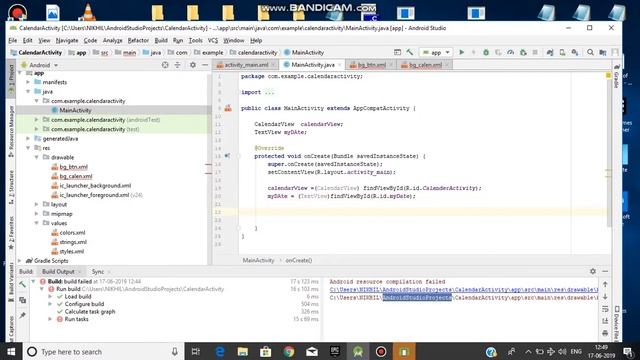This screenshot has width=640, height=360.
Task: Switch to the bg_calen.xml editor tab
Action: pyautogui.click(x=424, y=65)
